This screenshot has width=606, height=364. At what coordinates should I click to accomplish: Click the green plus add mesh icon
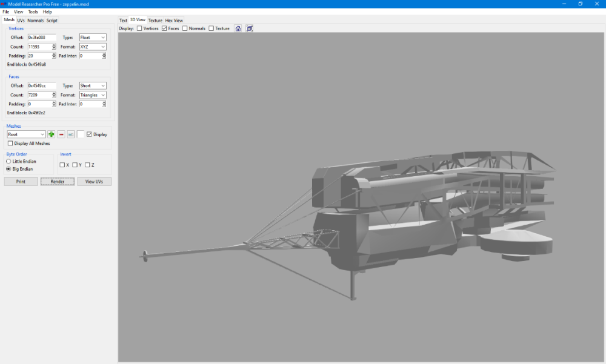[x=52, y=134]
